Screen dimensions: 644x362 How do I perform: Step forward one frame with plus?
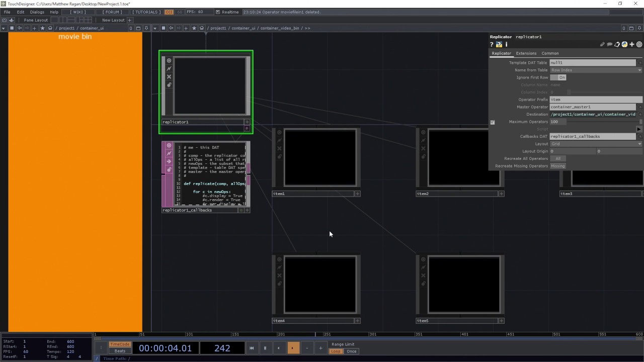[320, 348]
